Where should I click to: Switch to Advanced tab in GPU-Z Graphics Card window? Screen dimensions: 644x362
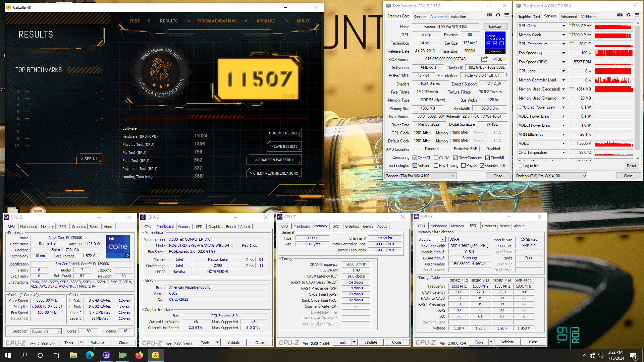coord(438,17)
